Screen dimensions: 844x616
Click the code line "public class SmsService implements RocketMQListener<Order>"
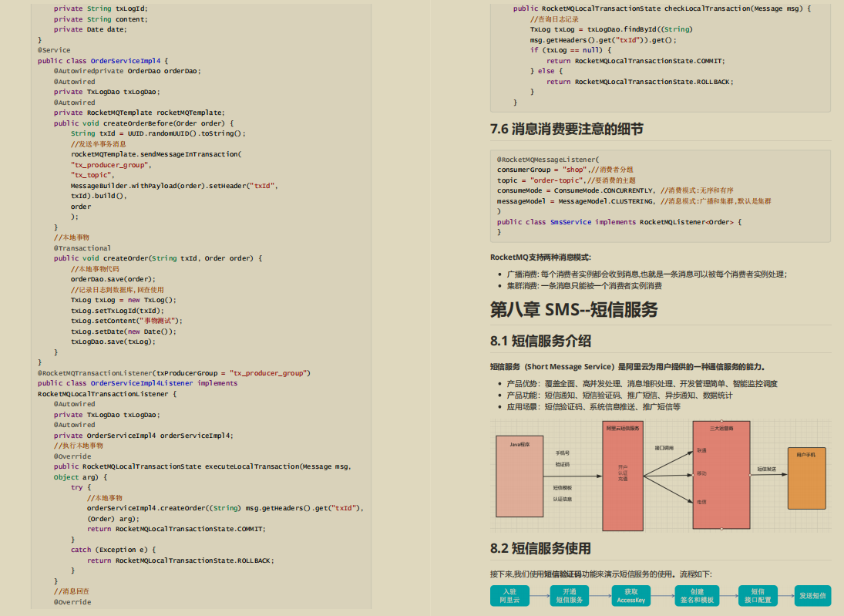coord(619,222)
